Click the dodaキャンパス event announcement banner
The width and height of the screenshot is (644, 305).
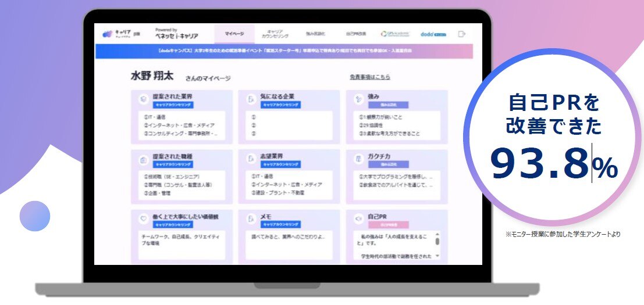(284, 51)
